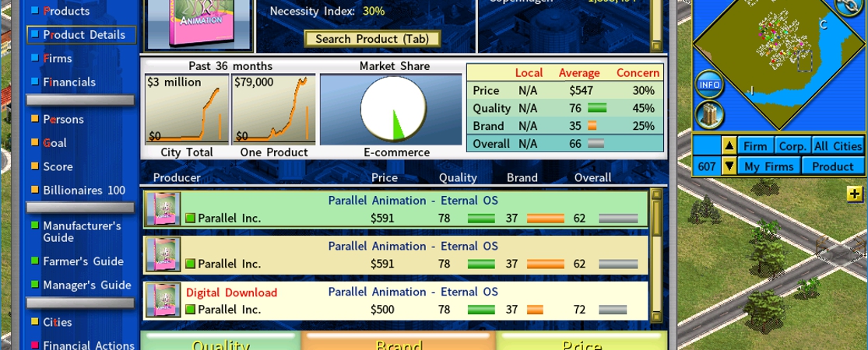Click the Search Product (Tab) button
This screenshot has width=868, height=350.
[372, 39]
